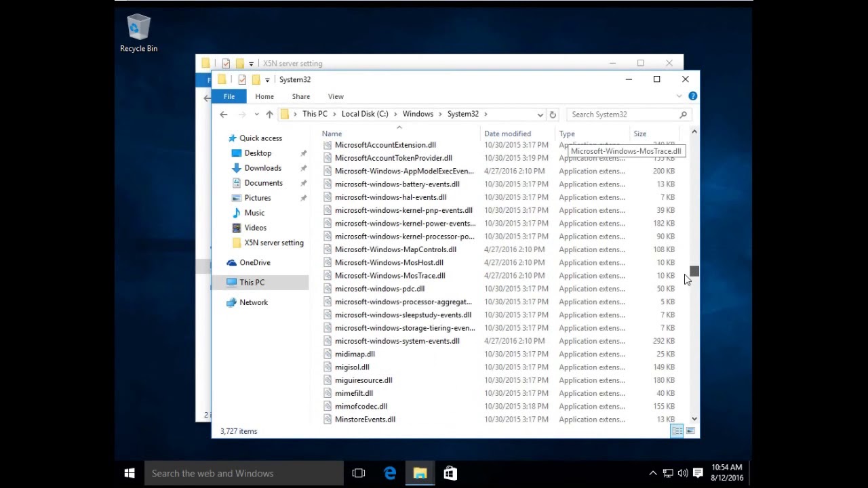
Task: Launch Microsoft Edge from the taskbar
Action: click(390, 473)
